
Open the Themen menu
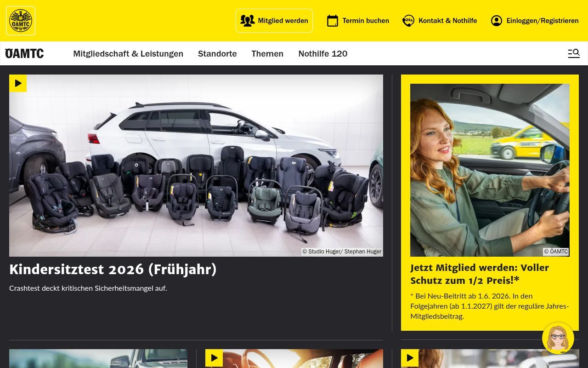(267, 53)
